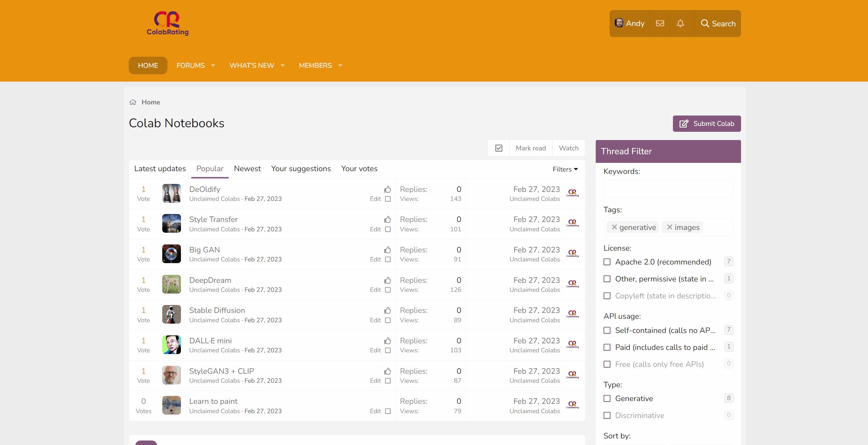The height and width of the screenshot is (445, 868).
Task: Open the What's New dropdown arrow
Action: (x=283, y=66)
